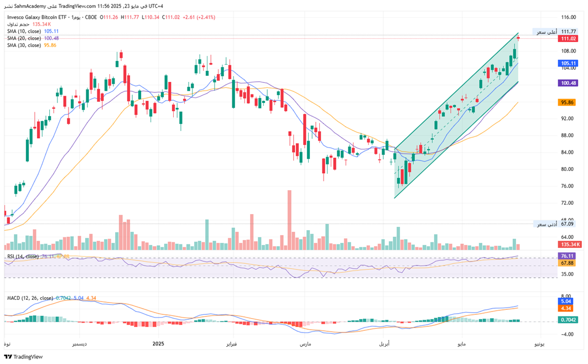
Task: Click "108.00" on the price axis
Action: 569,51
